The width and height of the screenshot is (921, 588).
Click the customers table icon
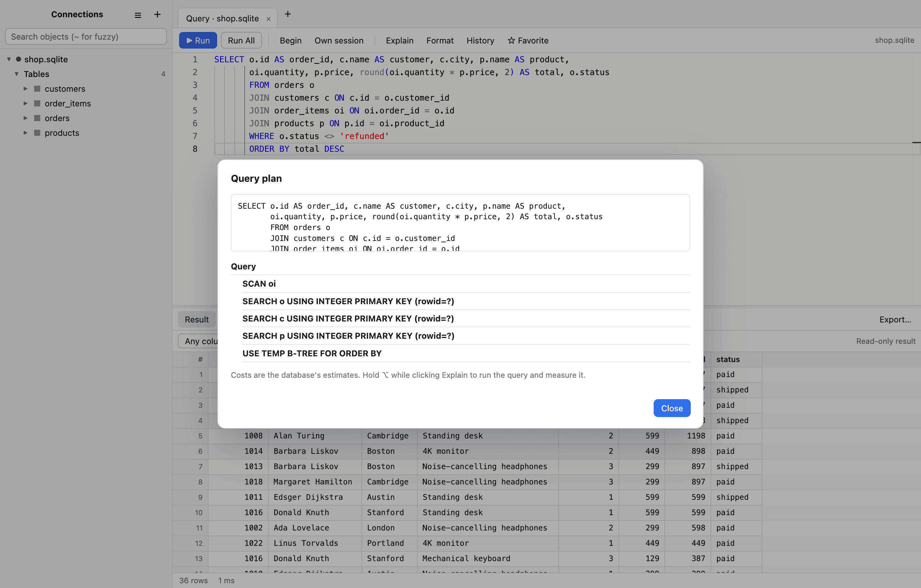click(x=37, y=89)
